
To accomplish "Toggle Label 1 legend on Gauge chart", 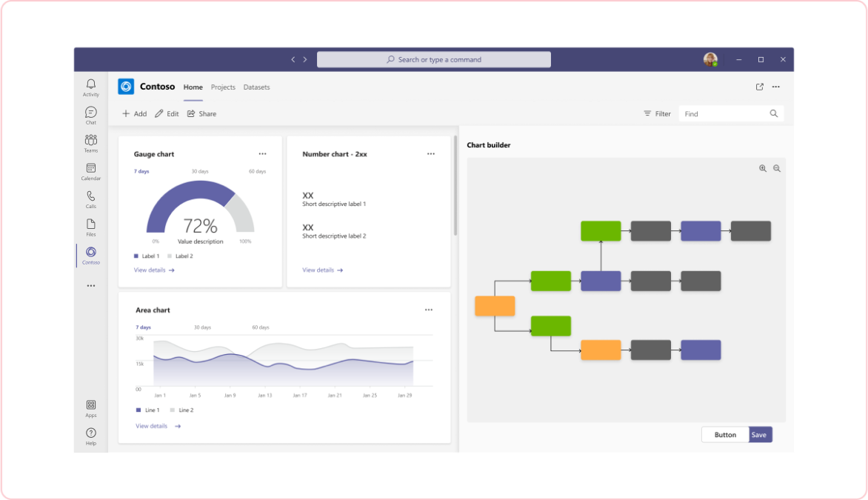I will pos(147,256).
